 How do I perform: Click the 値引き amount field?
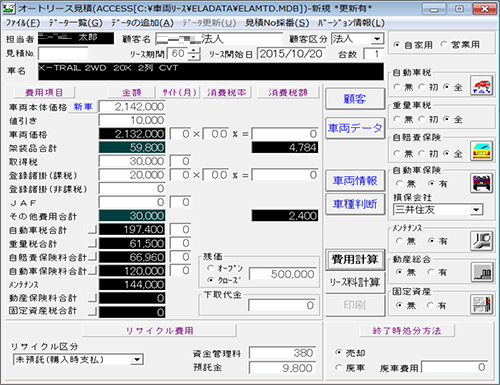[x=132, y=120]
